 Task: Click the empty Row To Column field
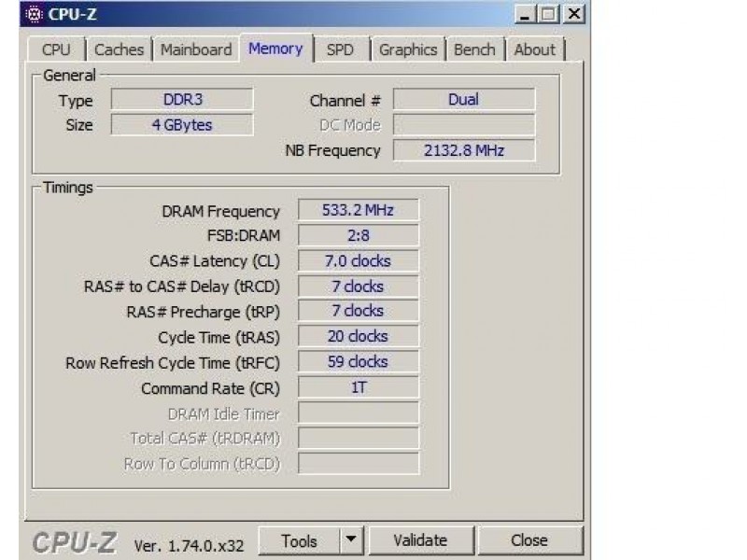point(359,463)
